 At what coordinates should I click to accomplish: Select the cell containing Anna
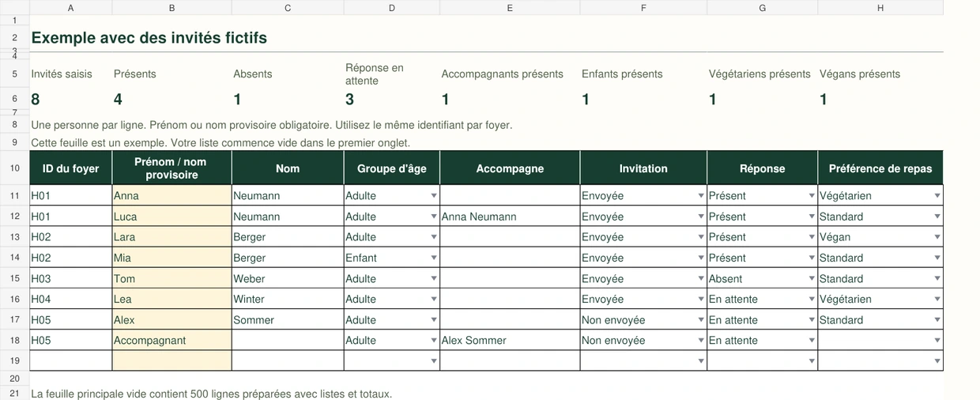click(172, 195)
